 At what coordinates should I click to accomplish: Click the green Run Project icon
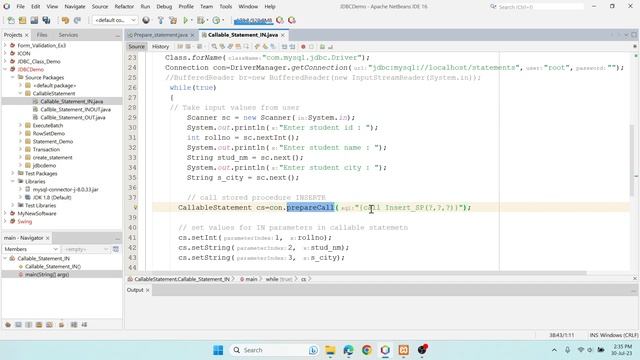(x=186, y=20)
